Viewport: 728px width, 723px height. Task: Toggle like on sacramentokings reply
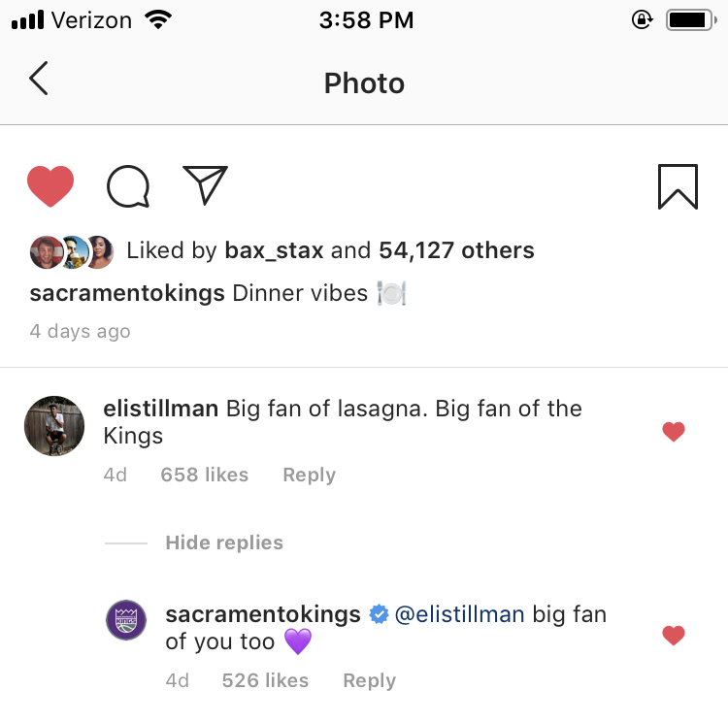tap(674, 636)
